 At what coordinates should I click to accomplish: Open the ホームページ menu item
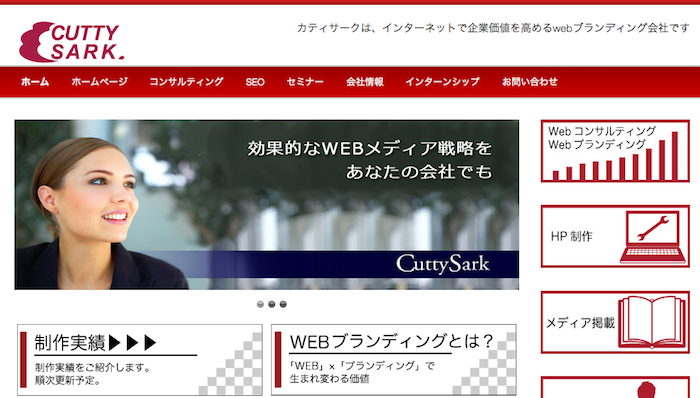click(x=100, y=82)
